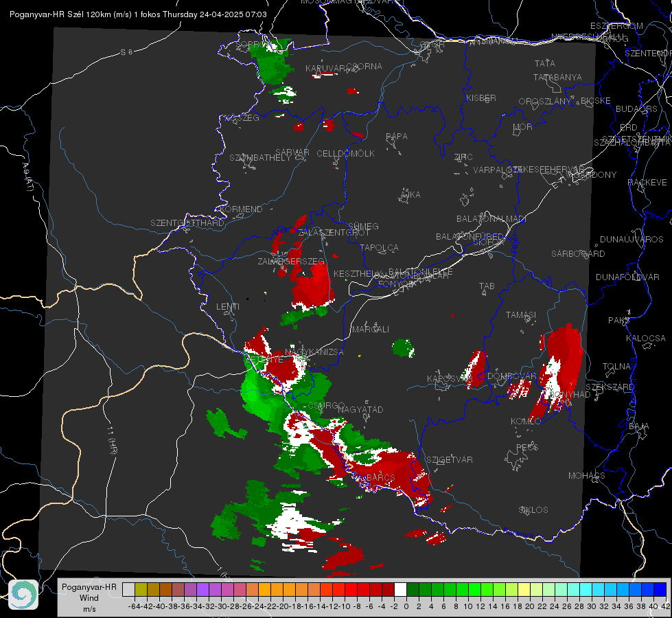Select the BICSKE town label
672x618 pixels.
[x=595, y=101]
